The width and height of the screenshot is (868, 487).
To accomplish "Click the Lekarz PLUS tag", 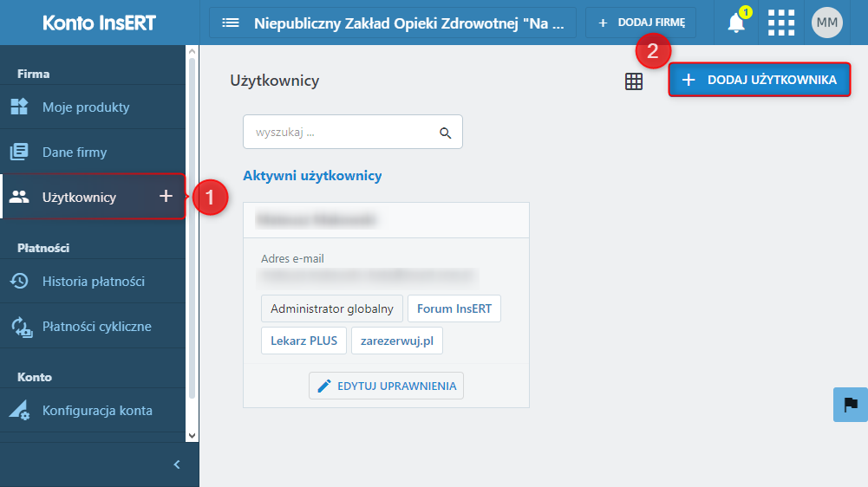I will [x=303, y=341].
